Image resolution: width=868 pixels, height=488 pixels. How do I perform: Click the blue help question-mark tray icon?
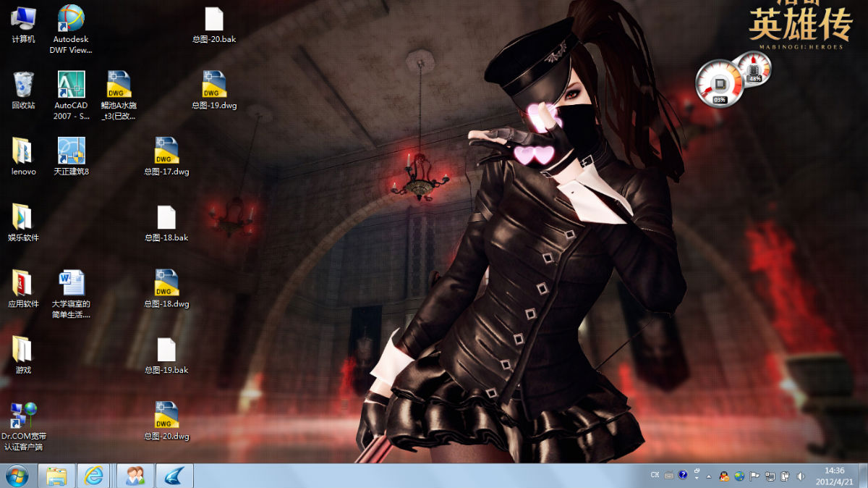point(683,476)
